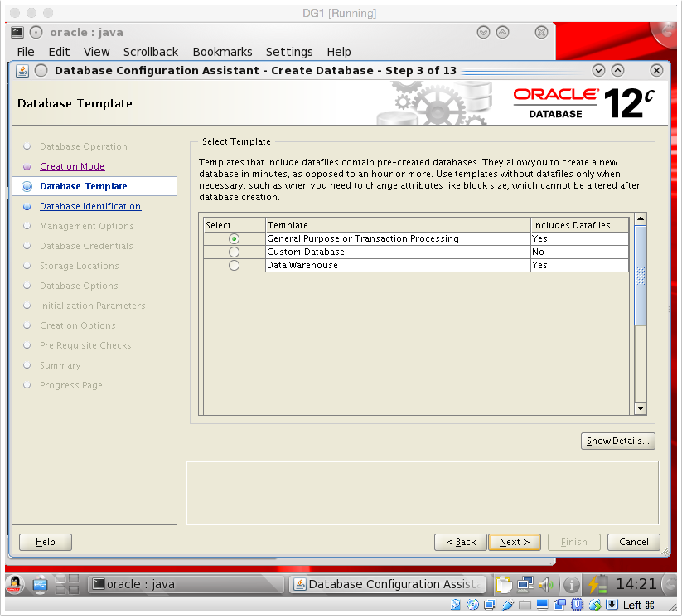Click the terminal icon in oracle : java title bar
Image resolution: width=682 pixels, height=616 pixels.
(17, 32)
